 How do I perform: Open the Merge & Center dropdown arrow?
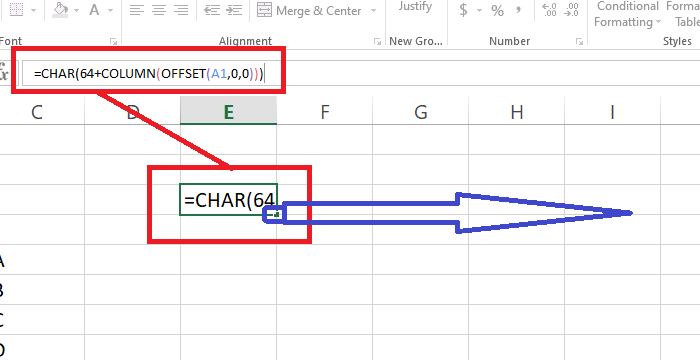tap(373, 10)
